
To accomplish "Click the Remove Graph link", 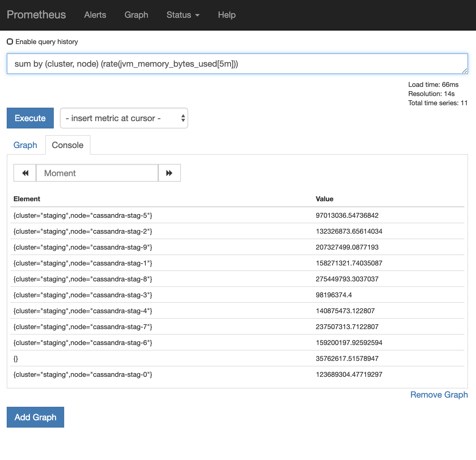I will click(439, 395).
